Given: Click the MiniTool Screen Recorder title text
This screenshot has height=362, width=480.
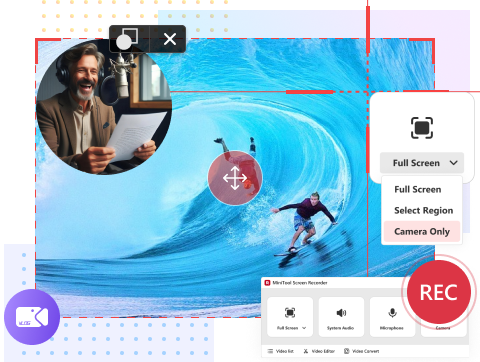Looking at the screenshot, I should click(300, 283).
